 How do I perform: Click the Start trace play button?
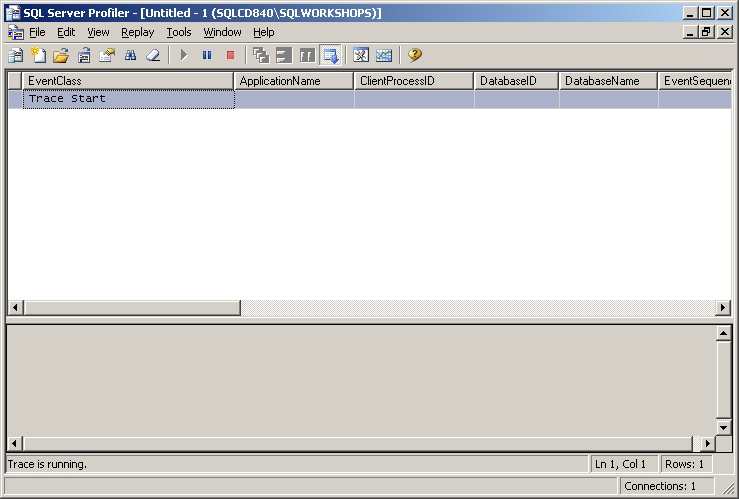pyautogui.click(x=184, y=56)
